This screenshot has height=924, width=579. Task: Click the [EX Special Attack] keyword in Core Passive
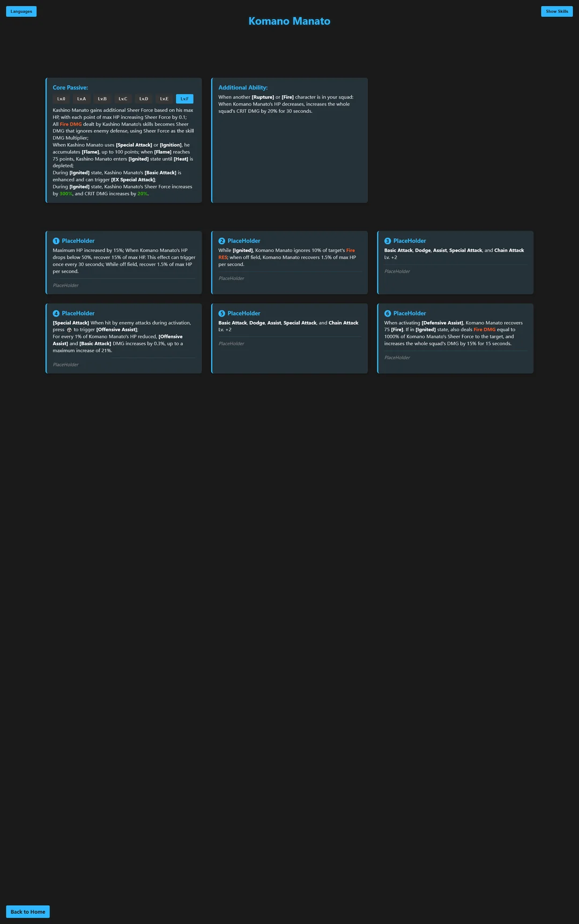pyautogui.click(x=133, y=180)
